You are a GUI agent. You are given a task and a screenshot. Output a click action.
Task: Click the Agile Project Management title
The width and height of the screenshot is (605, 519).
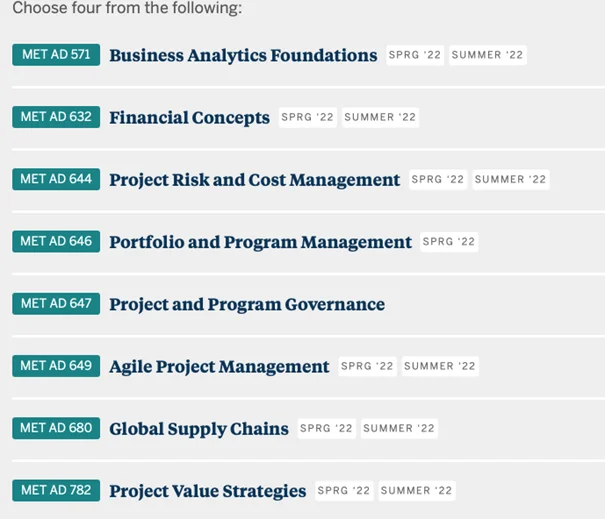click(219, 367)
